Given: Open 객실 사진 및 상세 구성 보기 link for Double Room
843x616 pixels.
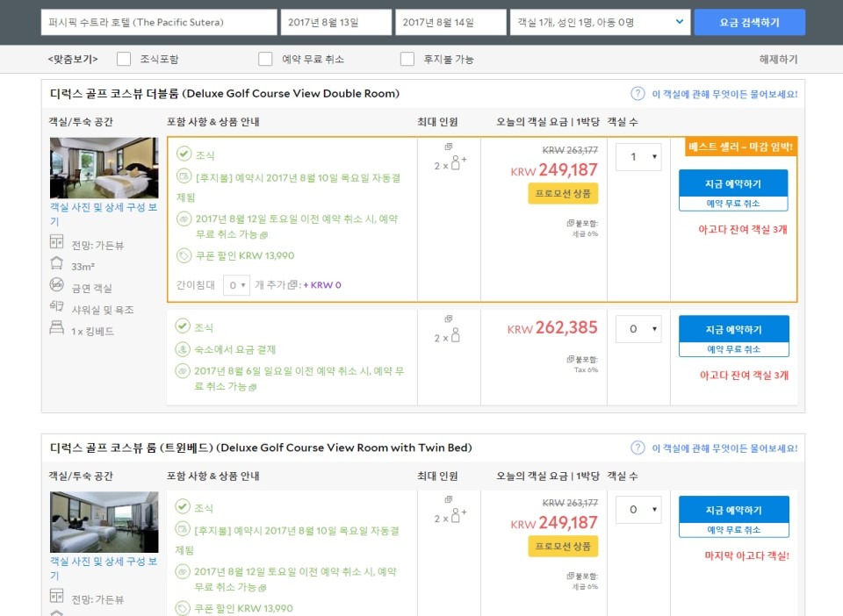Looking at the screenshot, I should point(104,215).
